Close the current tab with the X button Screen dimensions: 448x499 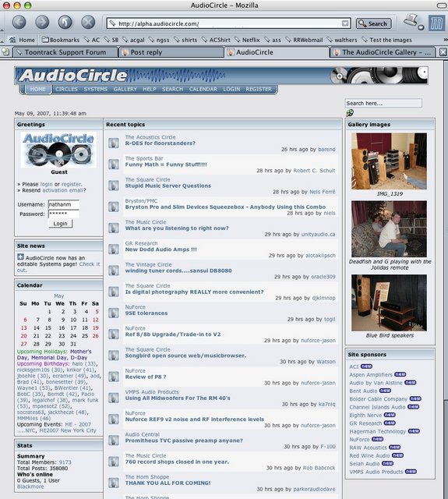(443, 52)
